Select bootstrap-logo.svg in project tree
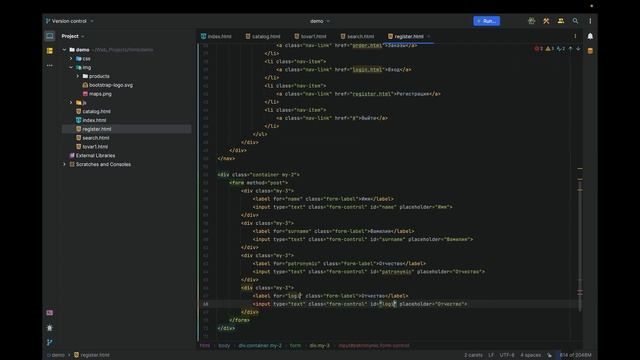This screenshot has height=360, width=640. click(x=107, y=85)
